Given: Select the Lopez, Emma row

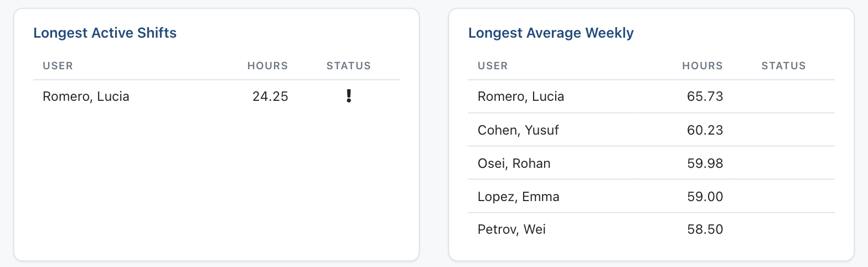Looking at the screenshot, I should (651, 196).
